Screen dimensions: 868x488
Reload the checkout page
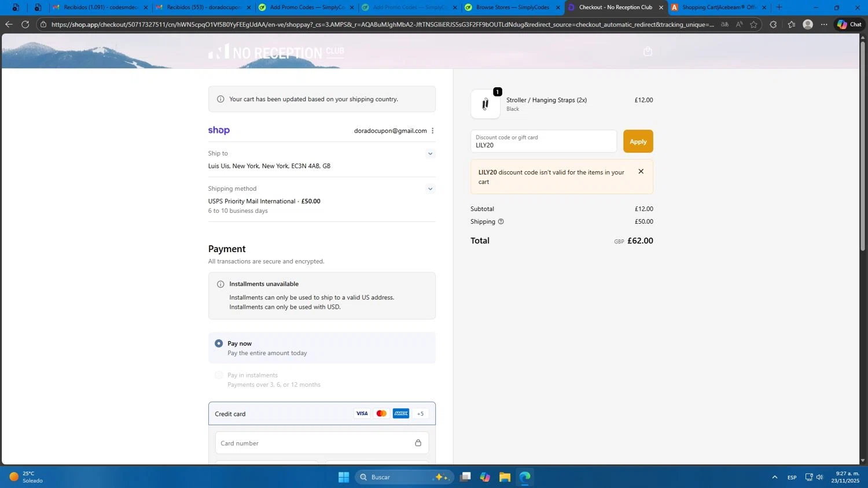coord(25,24)
